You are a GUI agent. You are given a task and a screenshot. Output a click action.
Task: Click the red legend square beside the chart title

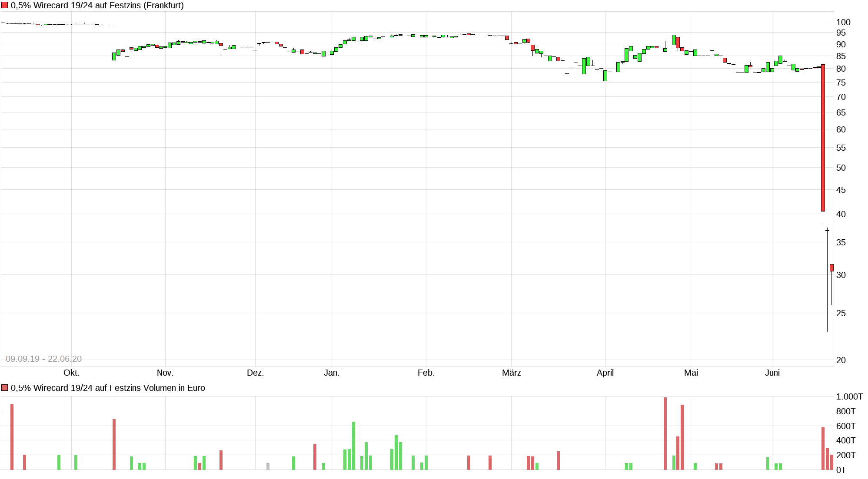[5, 5]
